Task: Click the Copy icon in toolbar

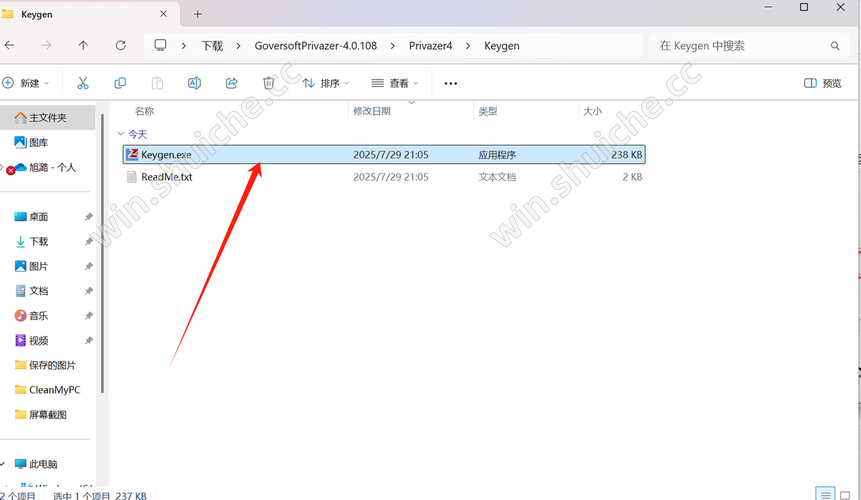Action: pos(120,83)
